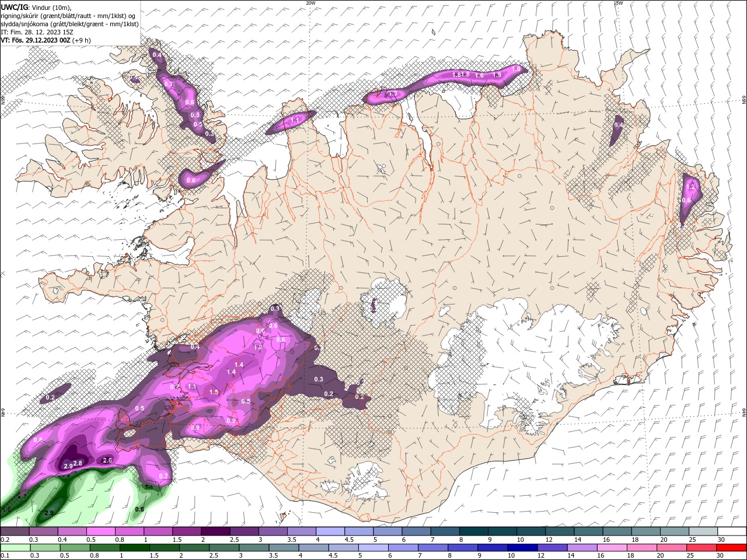
Task: Click the 'IT: Fim. 28. 12. 2023 15Z' line
Action: click(x=37, y=32)
